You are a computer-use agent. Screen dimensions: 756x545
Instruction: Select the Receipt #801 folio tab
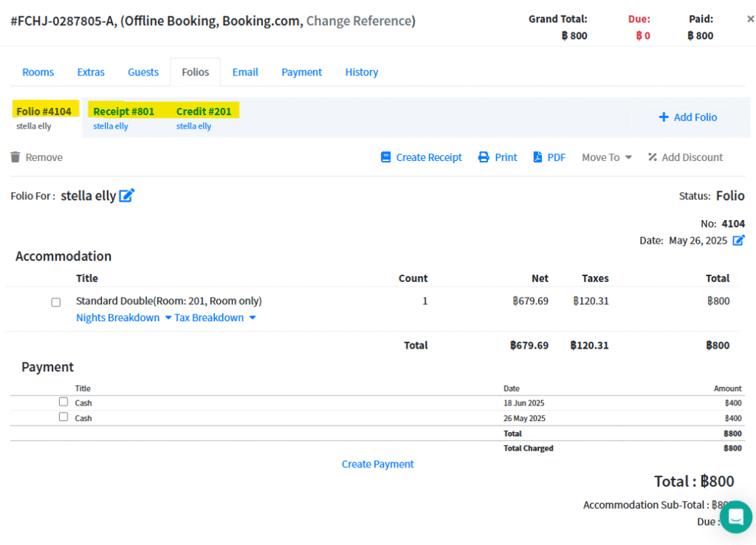pyautogui.click(x=123, y=112)
